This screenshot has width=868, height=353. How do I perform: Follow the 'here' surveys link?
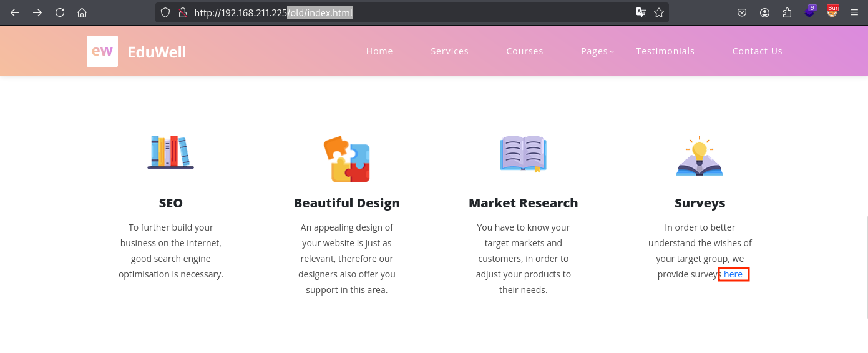pos(733,274)
